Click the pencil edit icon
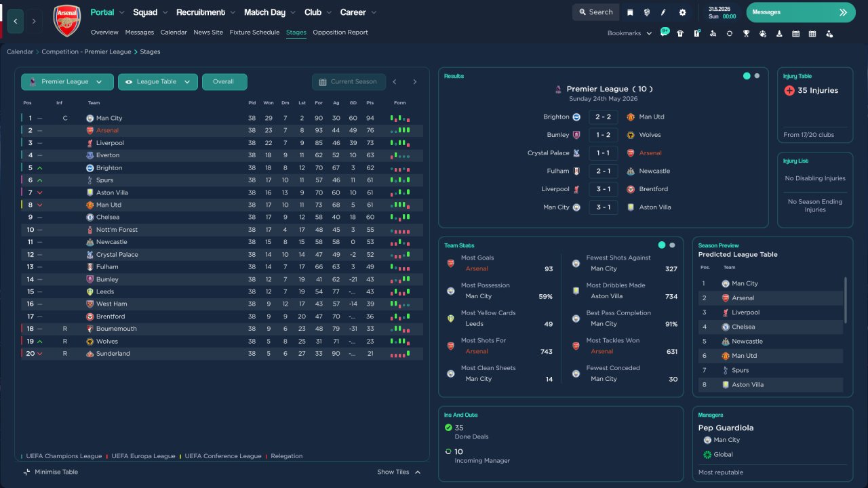This screenshot has width=868, height=488. pyautogui.click(x=664, y=12)
